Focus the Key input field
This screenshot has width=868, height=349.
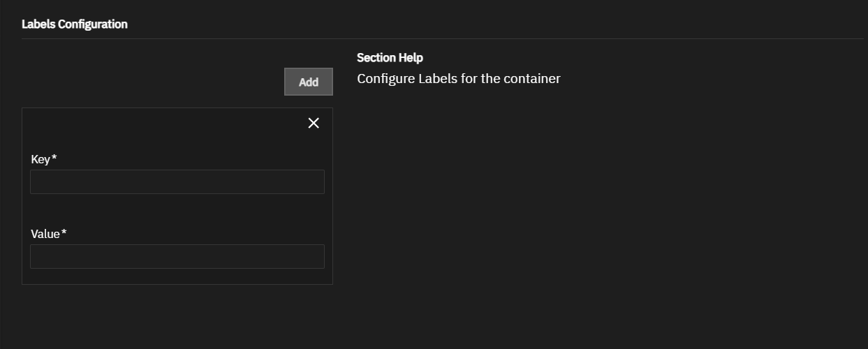(177, 181)
